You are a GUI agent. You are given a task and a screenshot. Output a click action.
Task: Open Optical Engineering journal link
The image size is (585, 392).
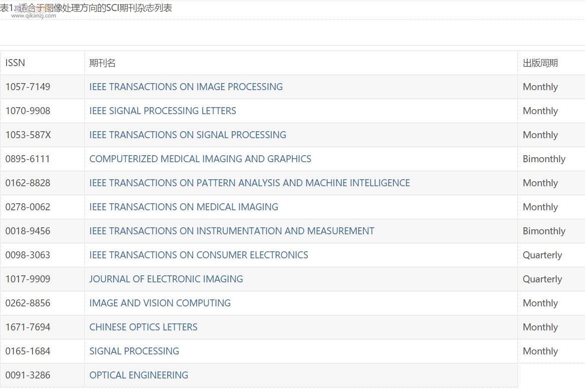click(139, 375)
